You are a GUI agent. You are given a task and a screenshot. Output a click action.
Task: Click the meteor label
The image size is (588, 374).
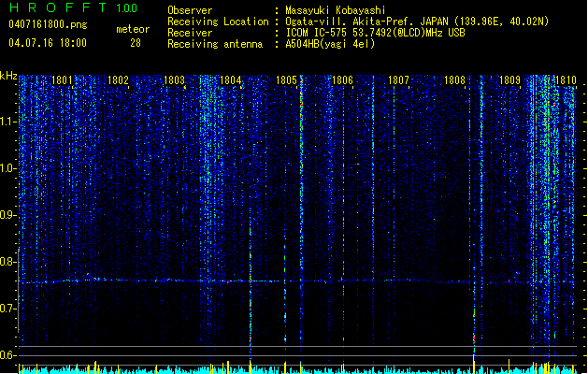coord(133,29)
